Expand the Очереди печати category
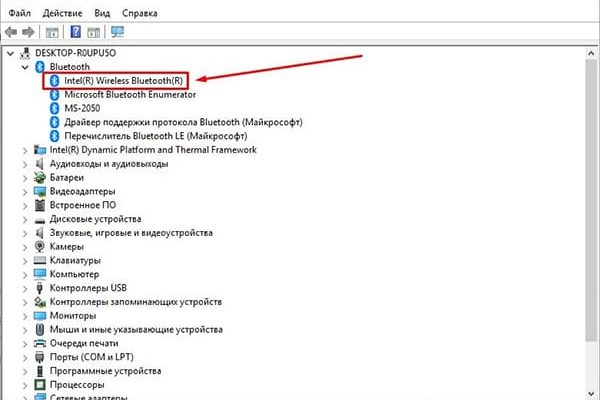The height and width of the screenshot is (400, 600). click(25, 344)
